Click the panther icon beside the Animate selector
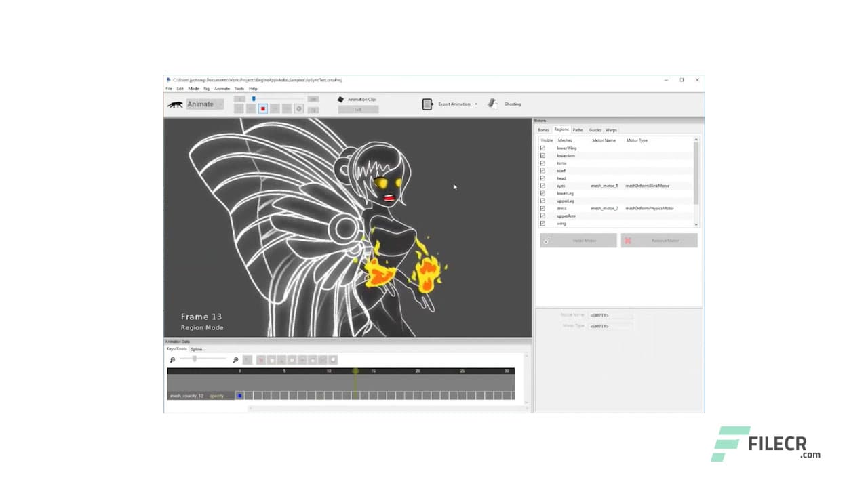 click(x=175, y=104)
